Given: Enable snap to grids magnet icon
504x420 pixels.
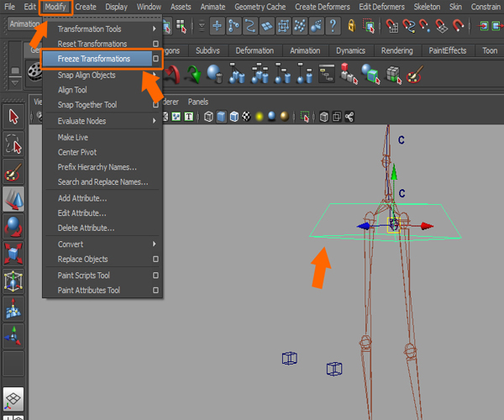Looking at the screenshot, I should 391,26.
